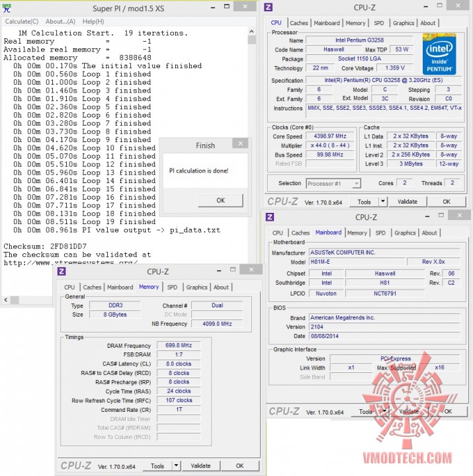Select Graphics tab in the Memory window
Image resolution: width=473 pixels, height=476 pixels.
point(197,287)
